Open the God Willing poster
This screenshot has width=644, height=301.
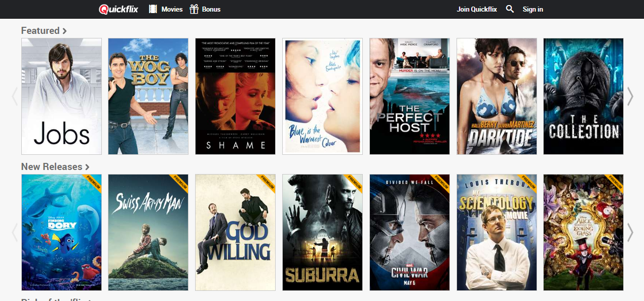click(236, 233)
